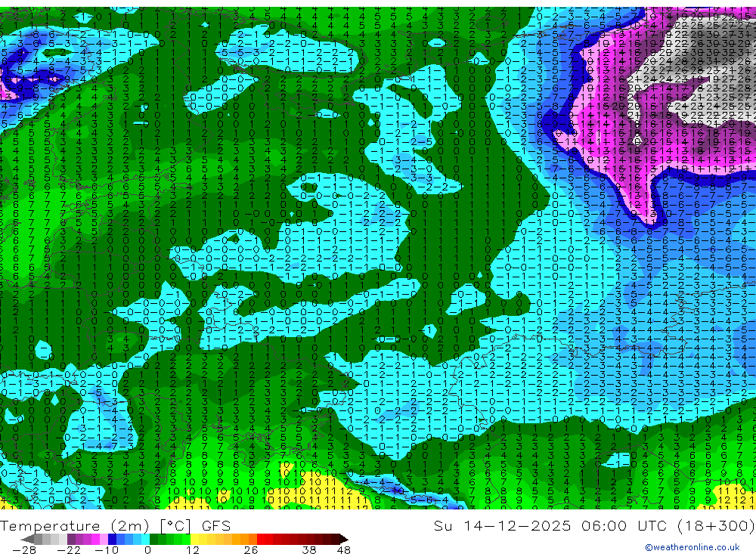
Task: Click the '12' legend scale label
Action: coord(193,550)
